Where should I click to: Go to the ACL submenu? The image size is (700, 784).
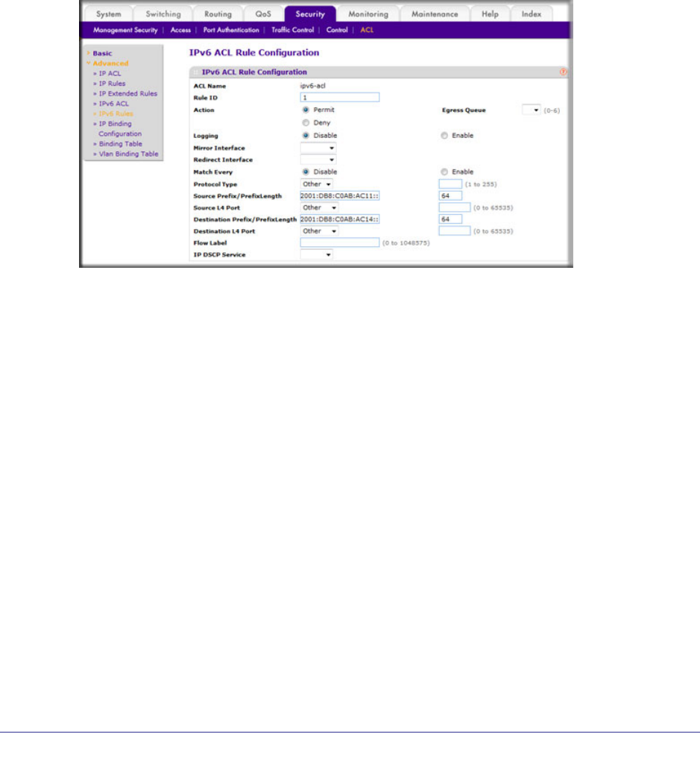pos(367,30)
